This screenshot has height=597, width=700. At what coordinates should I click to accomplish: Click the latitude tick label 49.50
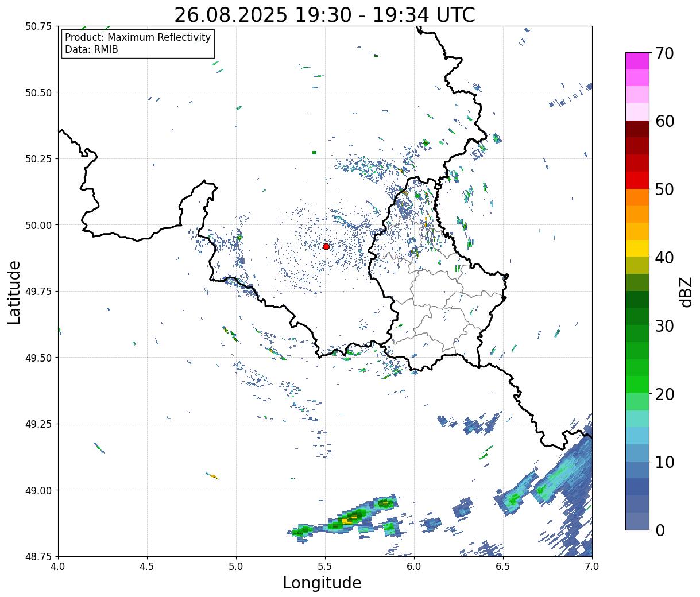click(x=38, y=358)
